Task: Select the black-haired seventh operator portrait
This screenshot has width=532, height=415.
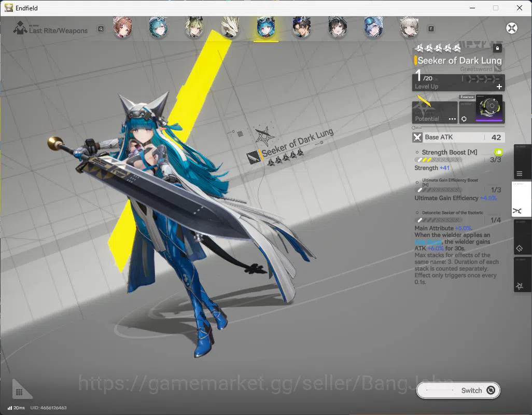Action: 338,27
